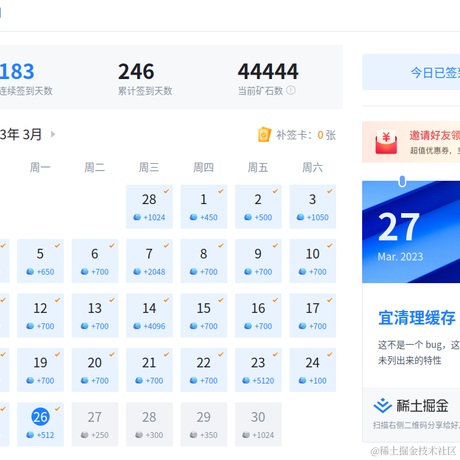Select upcoming day 29 with +350

click(x=204, y=424)
